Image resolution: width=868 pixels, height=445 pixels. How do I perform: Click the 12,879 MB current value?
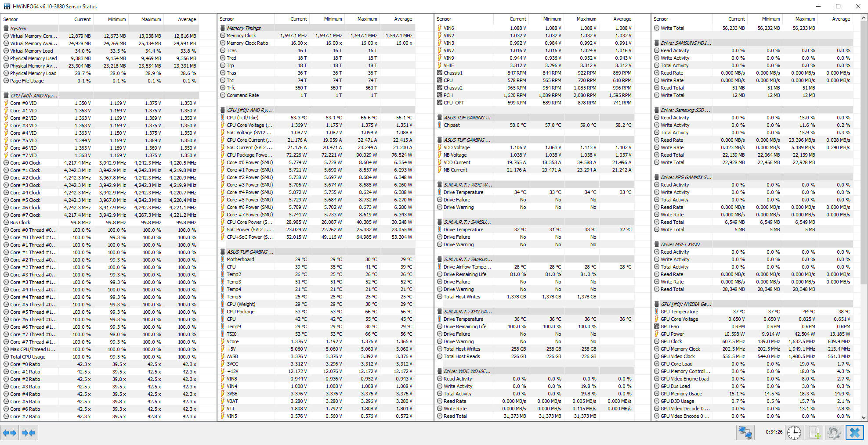click(80, 36)
